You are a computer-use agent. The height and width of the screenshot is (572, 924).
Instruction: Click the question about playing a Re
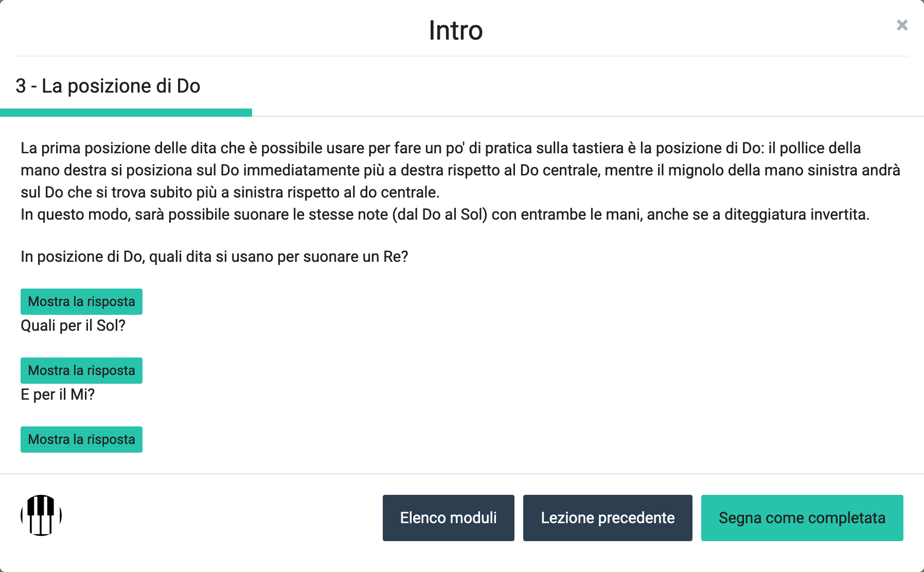pyautogui.click(x=215, y=257)
